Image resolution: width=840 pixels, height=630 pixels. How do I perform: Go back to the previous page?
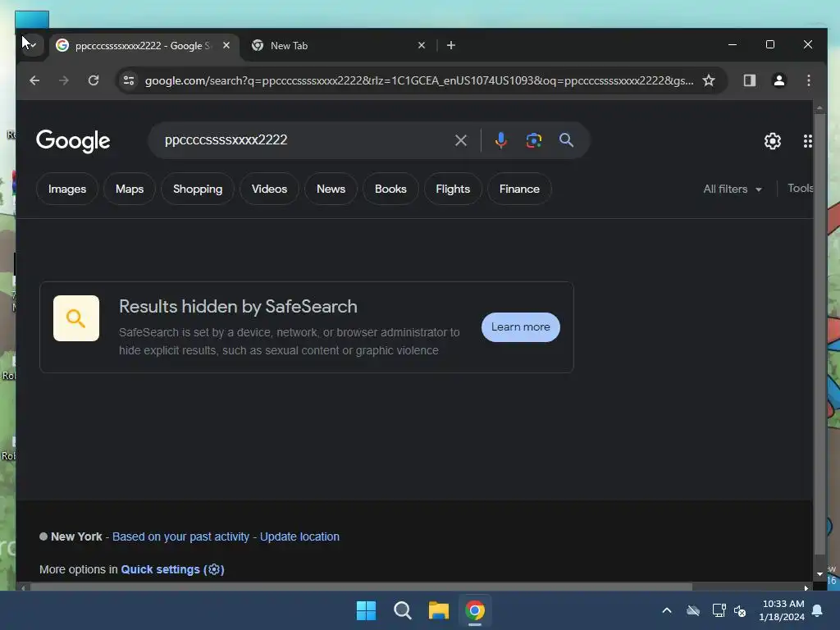34,80
